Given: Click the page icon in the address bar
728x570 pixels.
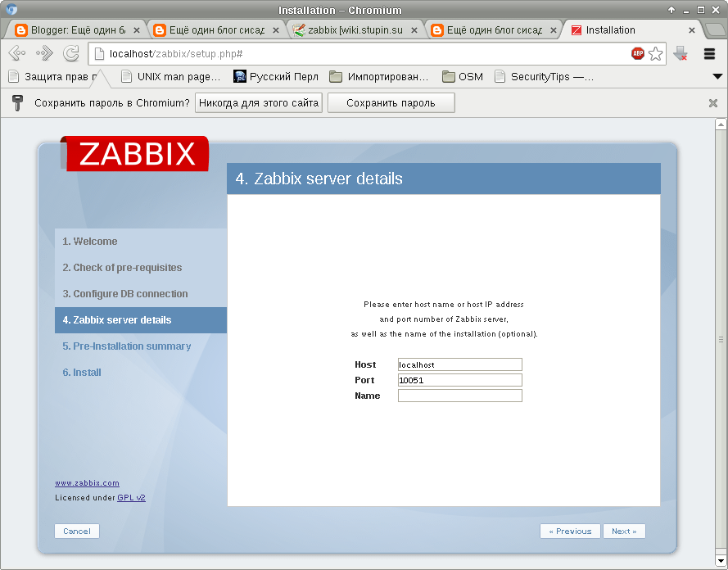Looking at the screenshot, I should [x=99, y=54].
